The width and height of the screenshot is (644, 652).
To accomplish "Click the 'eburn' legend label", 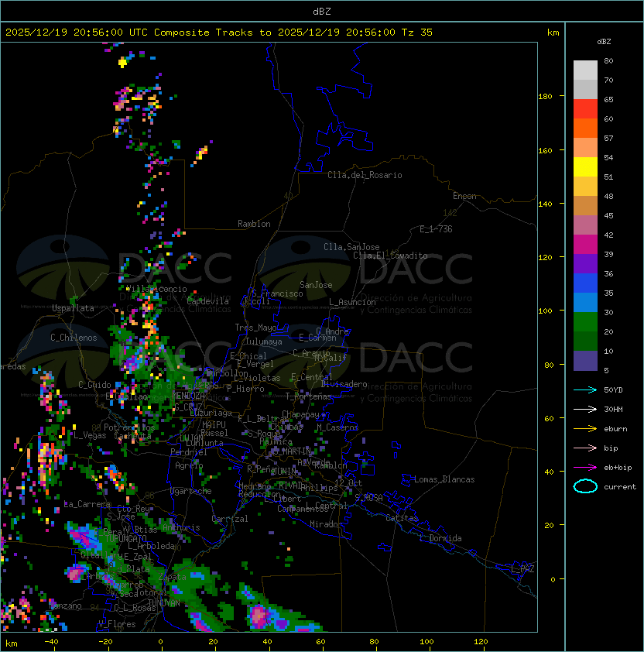I will tap(615, 429).
